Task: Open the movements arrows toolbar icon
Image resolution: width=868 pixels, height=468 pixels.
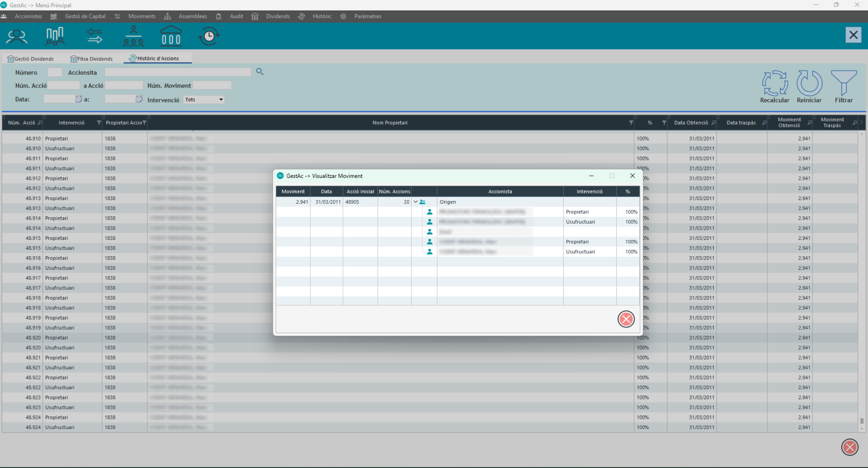Action: [94, 36]
